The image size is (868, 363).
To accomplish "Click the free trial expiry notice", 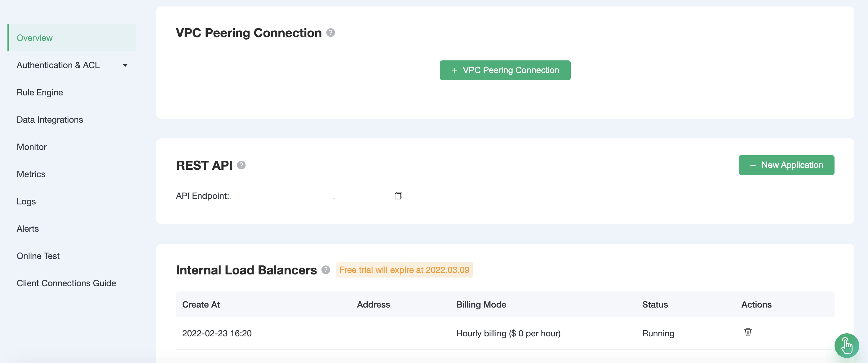I will point(404,270).
